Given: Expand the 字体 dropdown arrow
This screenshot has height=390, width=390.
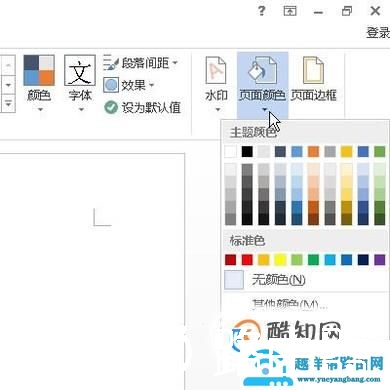Looking at the screenshot, I should (x=81, y=109).
